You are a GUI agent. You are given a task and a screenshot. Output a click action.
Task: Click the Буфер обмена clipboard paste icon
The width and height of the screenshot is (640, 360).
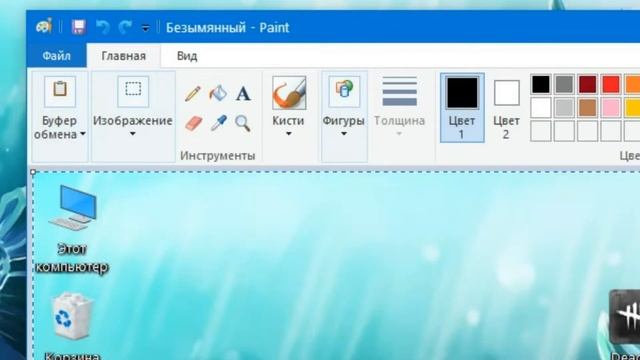(60, 91)
